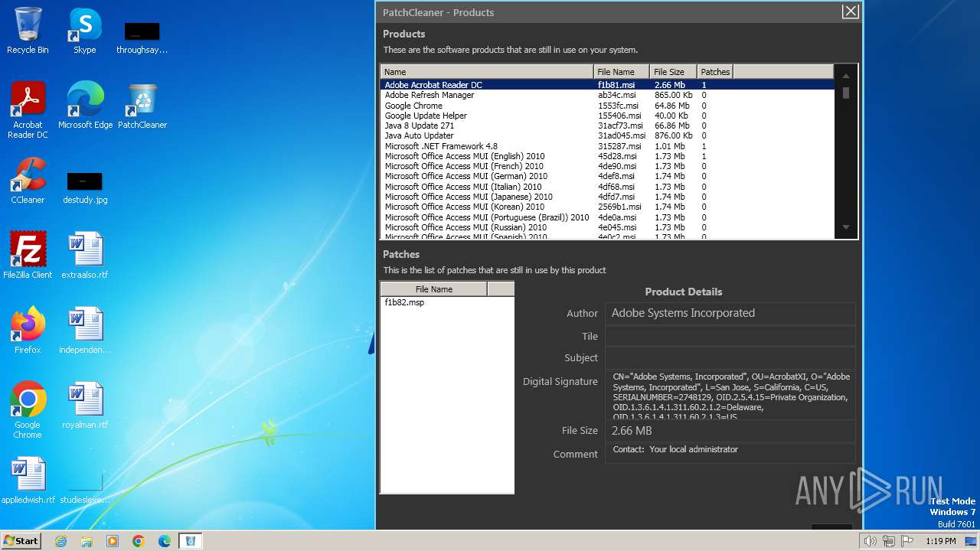Select Office Access MUI (Korean) 2010 row

607,207
